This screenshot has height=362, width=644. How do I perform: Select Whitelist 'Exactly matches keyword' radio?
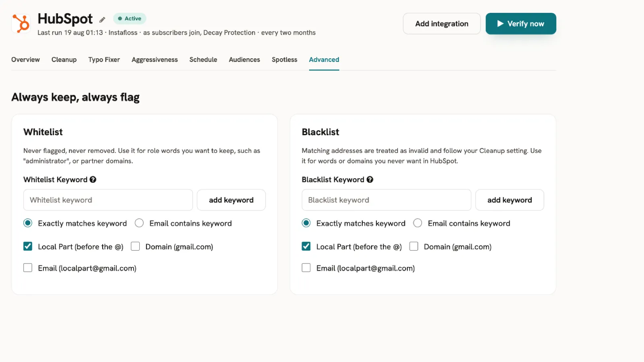(28, 223)
